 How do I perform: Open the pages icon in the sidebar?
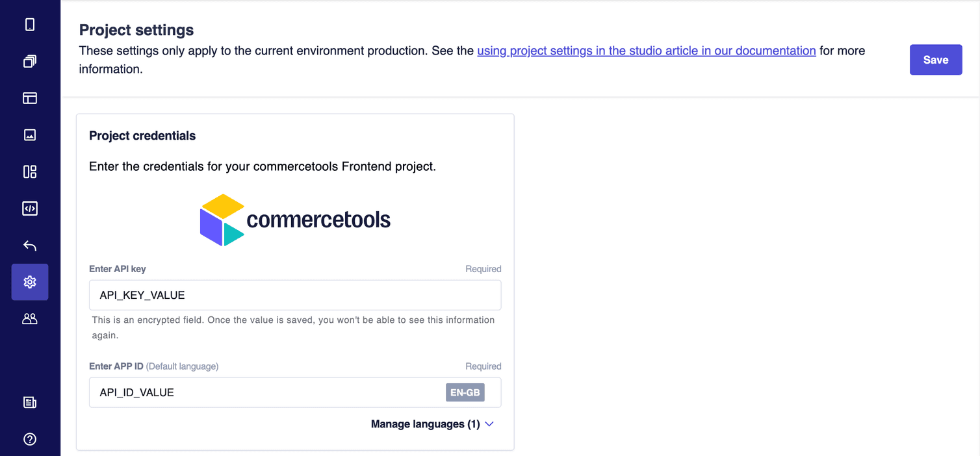[x=30, y=60]
